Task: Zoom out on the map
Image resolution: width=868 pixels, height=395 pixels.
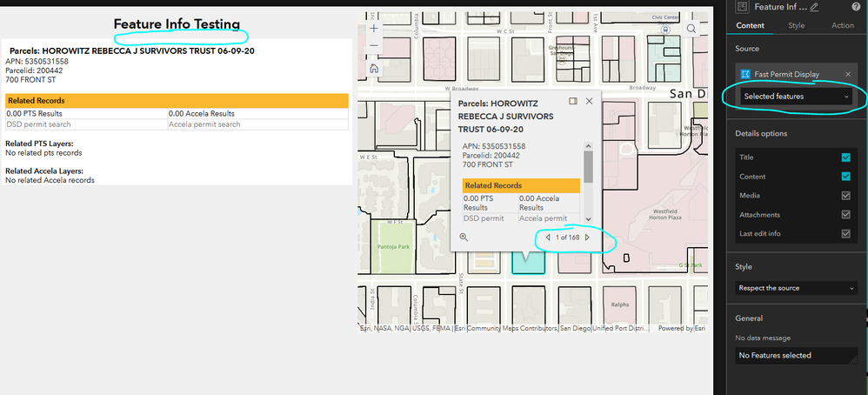Action: 374,45
